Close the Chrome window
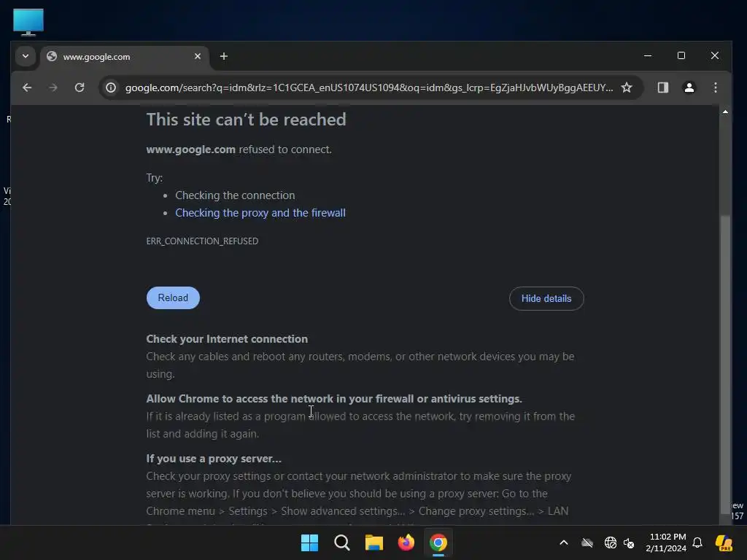The width and height of the screenshot is (747, 560). pyautogui.click(x=715, y=55)
